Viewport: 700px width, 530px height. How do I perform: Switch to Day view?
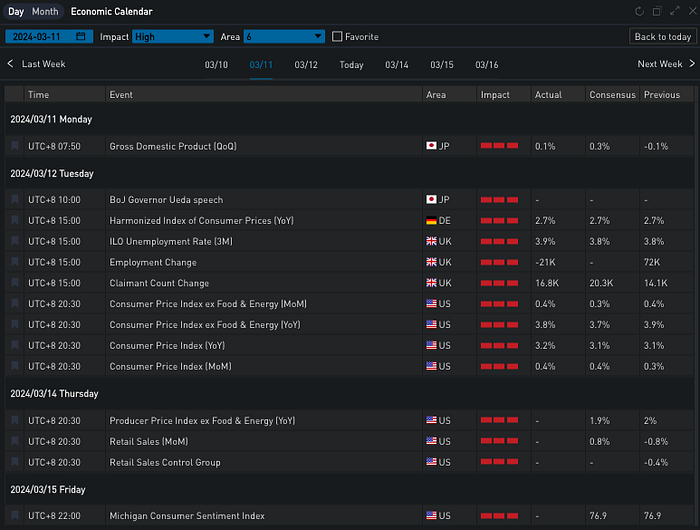16,11
